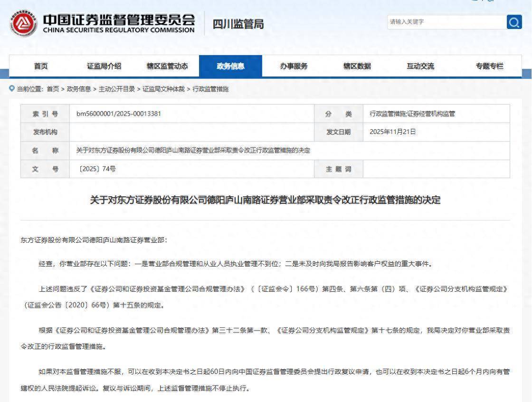The height and width of the screenshot is (402, 532).
Task: Type in the 请输入关键字 search field
Action: 446,22
